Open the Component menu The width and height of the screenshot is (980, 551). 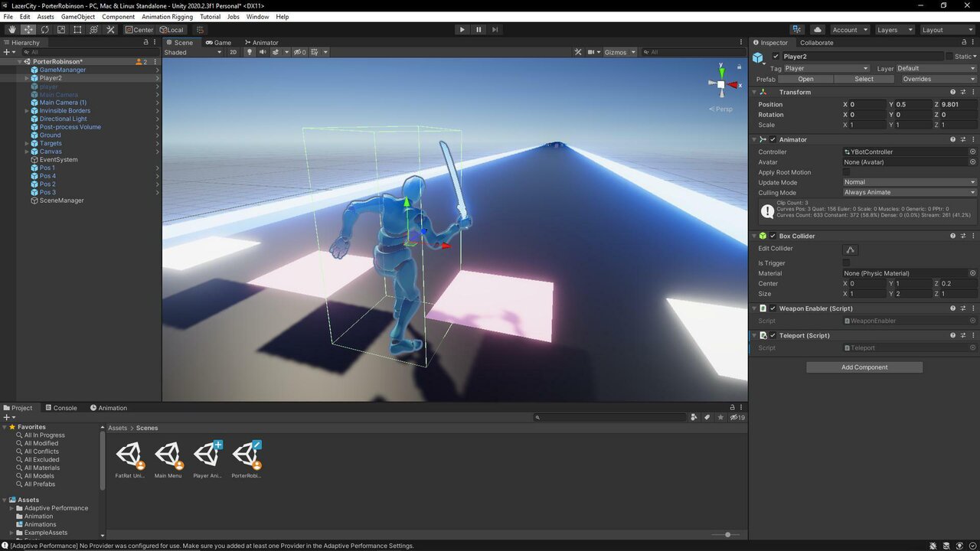[x=118, y=17]
